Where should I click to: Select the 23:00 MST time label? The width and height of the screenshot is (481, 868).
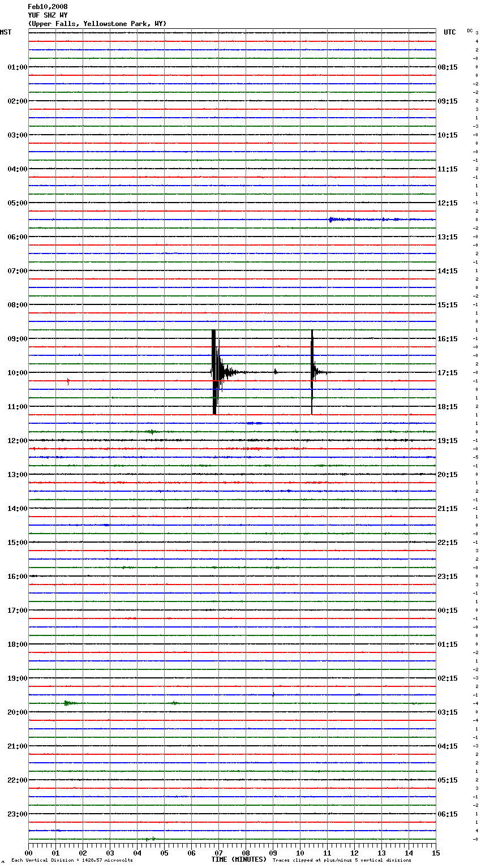(18, 814)
